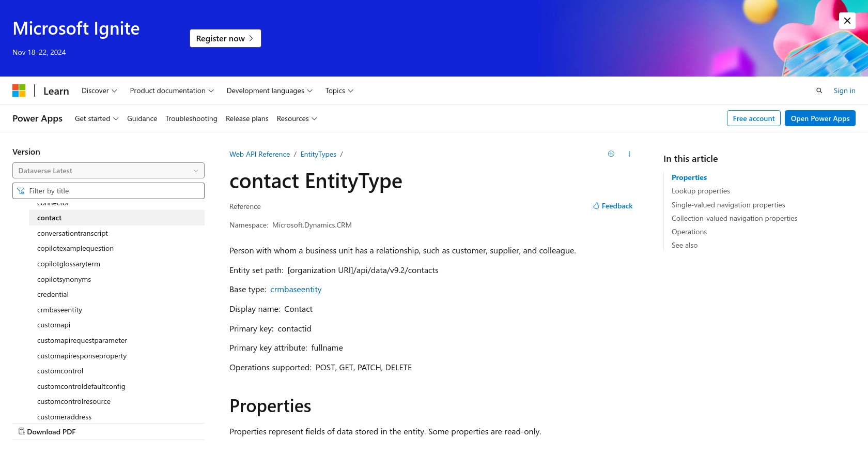This screenshot has height=453, width=868.
Task: Open the Troubleshooting tab
Action: coord(191,118)
